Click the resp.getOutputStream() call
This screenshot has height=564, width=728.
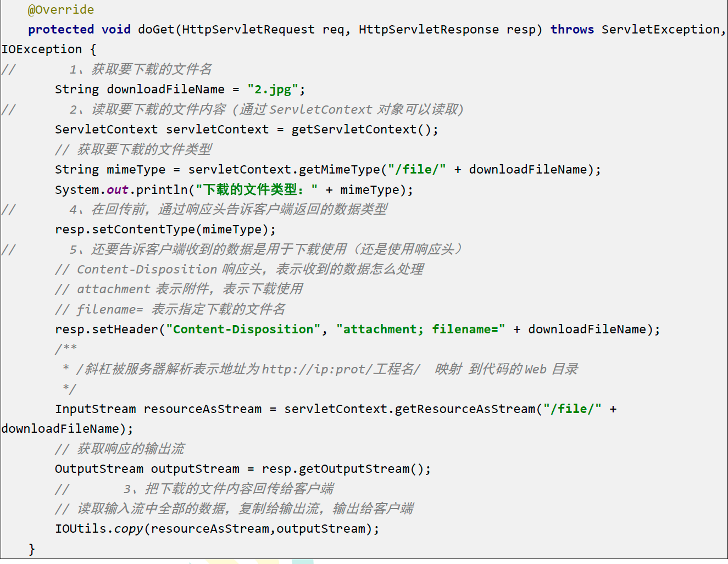[x=343, y=469]
